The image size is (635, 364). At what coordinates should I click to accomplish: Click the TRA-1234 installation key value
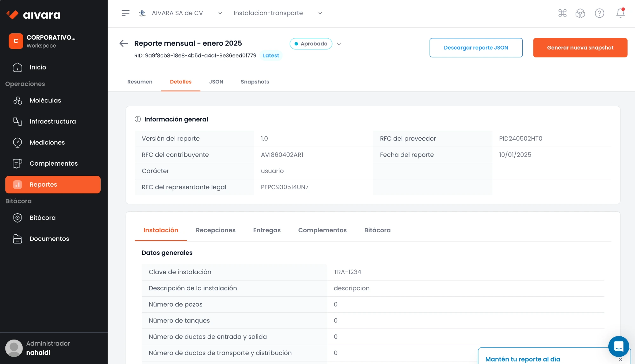tap(347, 272)
